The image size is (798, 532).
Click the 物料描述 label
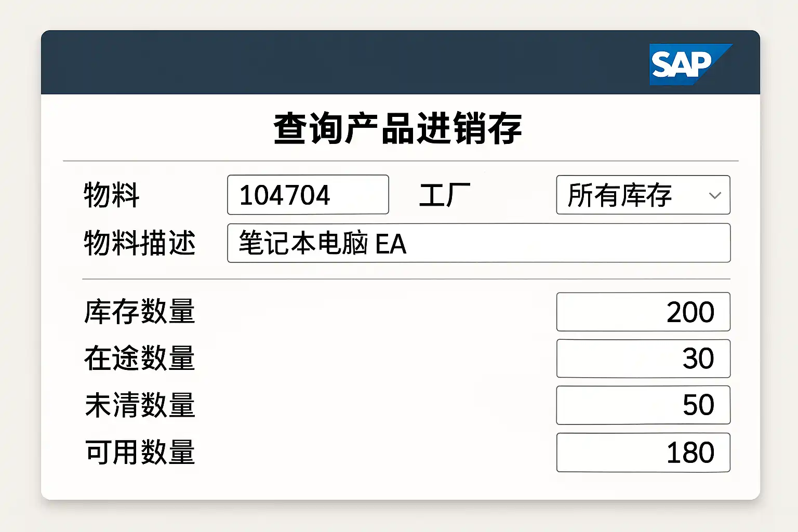click(x=140, y=243)
